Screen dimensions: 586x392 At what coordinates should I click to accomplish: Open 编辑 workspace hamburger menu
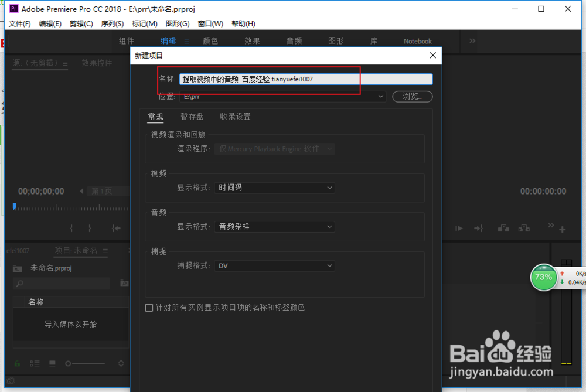pos(186,42)
